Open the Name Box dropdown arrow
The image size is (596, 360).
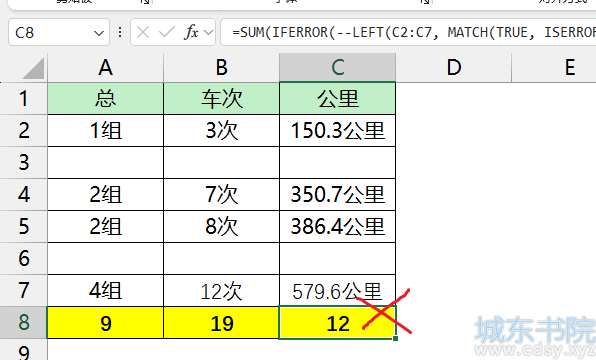click(x=99, y=33)
